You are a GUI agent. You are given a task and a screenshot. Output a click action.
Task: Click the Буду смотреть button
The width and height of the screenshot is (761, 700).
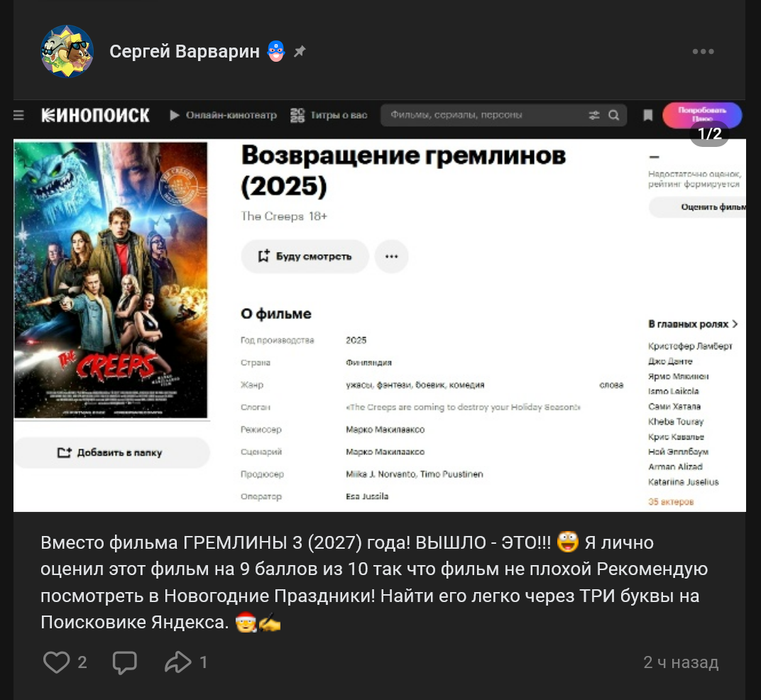(305, 256)
